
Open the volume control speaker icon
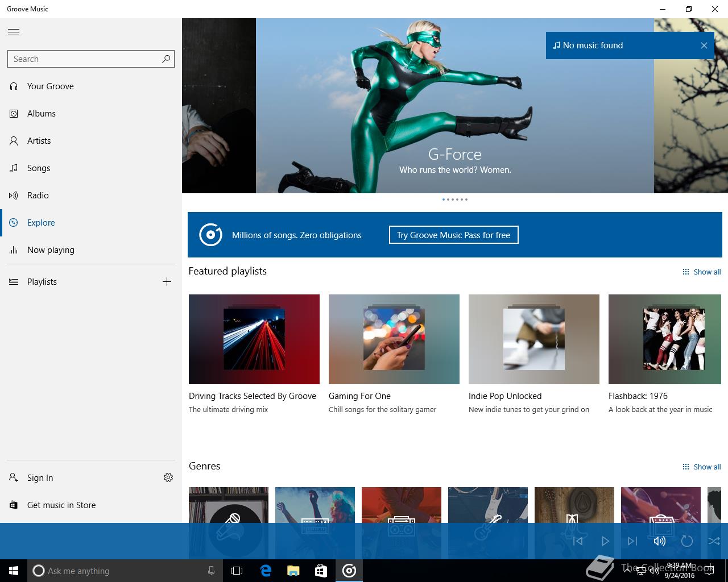tap(660, 541)
